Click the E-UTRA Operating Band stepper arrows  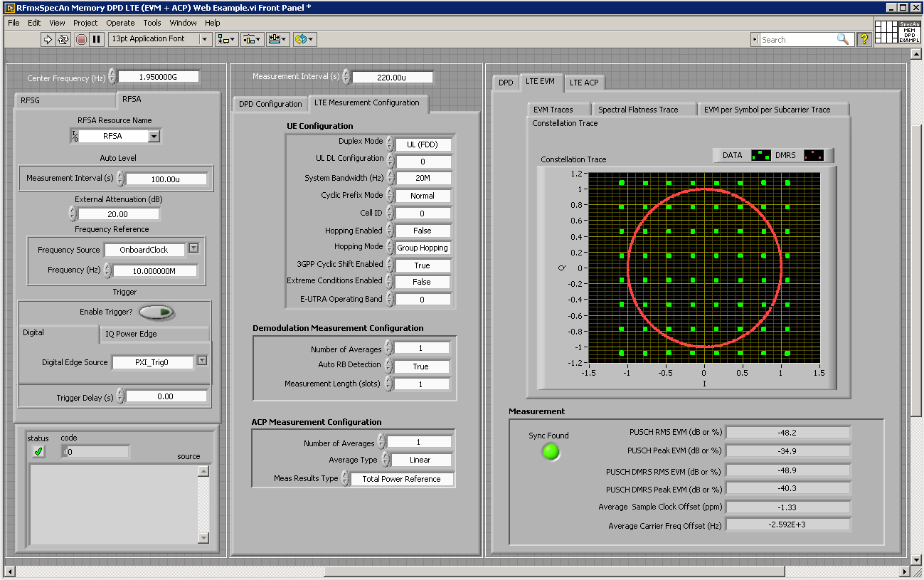pyautogui.click(x=390, y=299)
